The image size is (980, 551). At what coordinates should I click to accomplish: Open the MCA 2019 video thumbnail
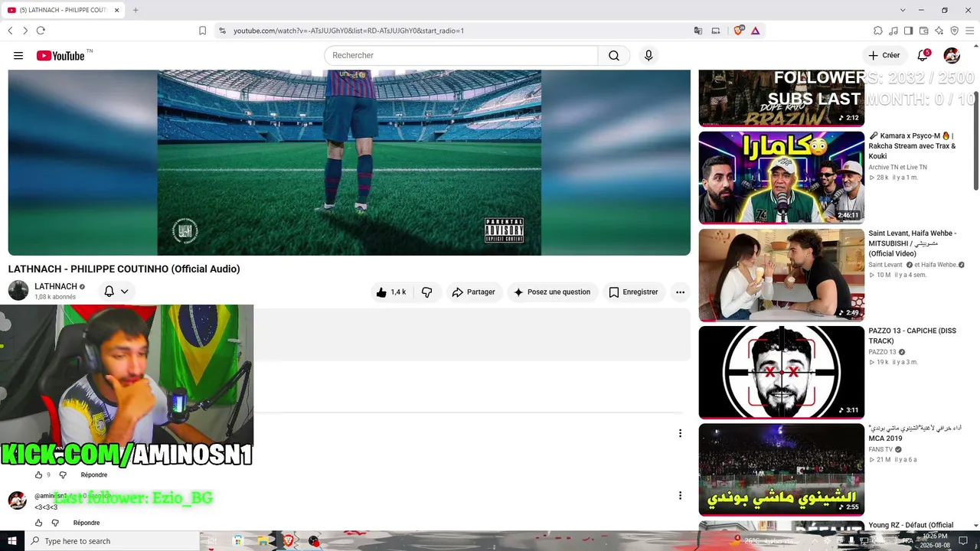[x=782, y=470]
